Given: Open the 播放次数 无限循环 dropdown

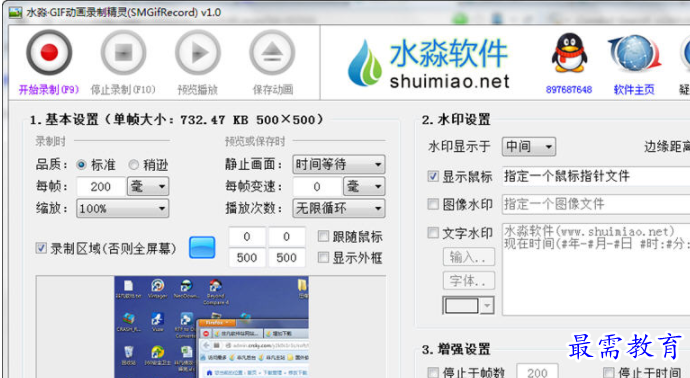Looking at the screenshot, I should [x=338, y=208].
